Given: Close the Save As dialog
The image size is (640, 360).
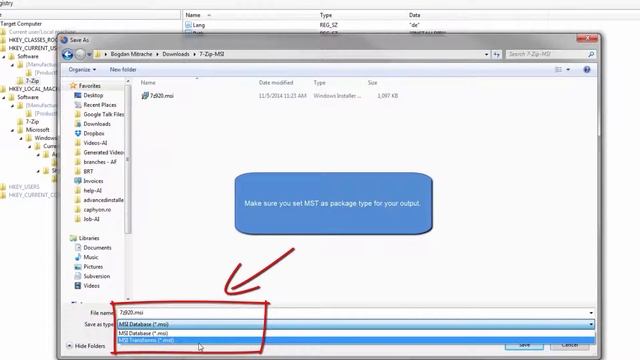Looking at the screenshot, I should [587, 38].
